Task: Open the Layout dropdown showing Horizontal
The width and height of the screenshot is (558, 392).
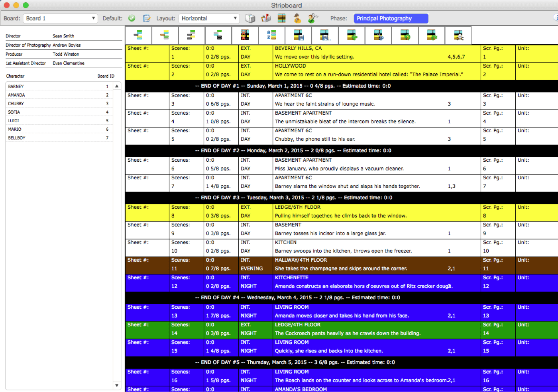Action: click(209, 18)
